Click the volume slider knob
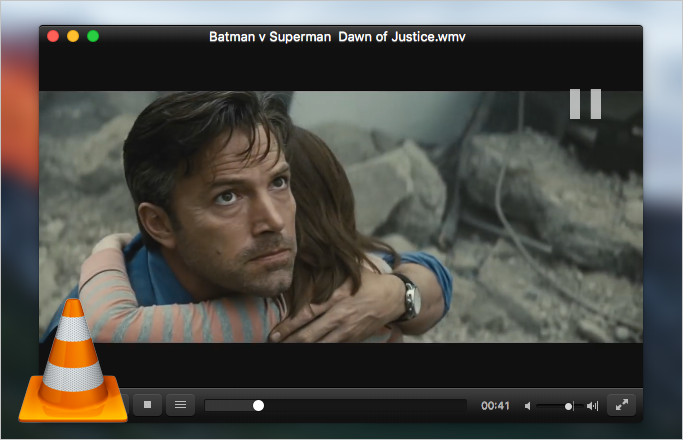Screen dimensions: 683x440 [568, 406]
